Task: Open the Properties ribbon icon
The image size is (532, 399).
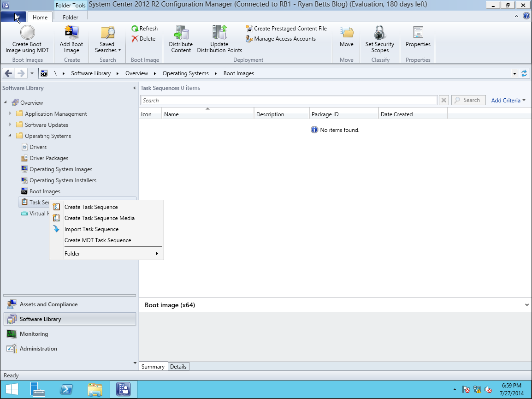Action: click(418, 33)
